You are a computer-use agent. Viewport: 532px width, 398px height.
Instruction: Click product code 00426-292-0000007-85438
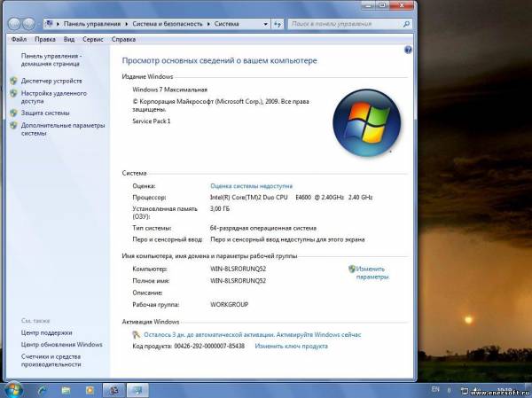(209, 347)
